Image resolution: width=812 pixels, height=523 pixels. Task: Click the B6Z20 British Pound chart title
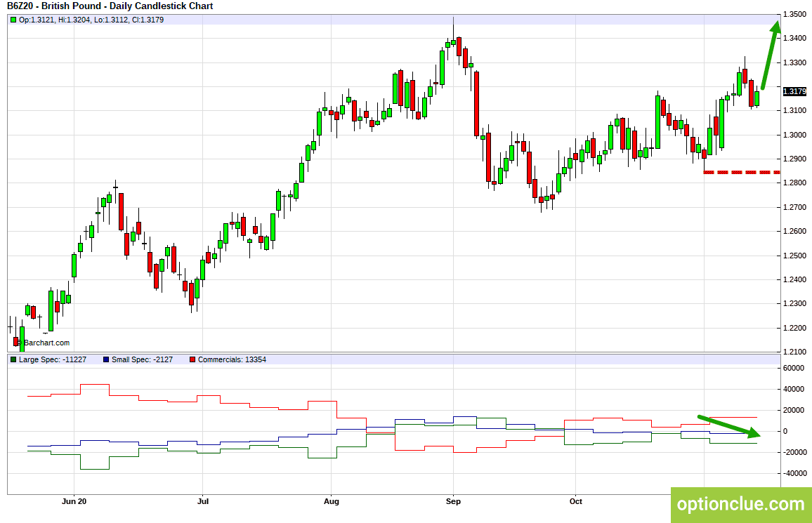click(x=110, y=6)
